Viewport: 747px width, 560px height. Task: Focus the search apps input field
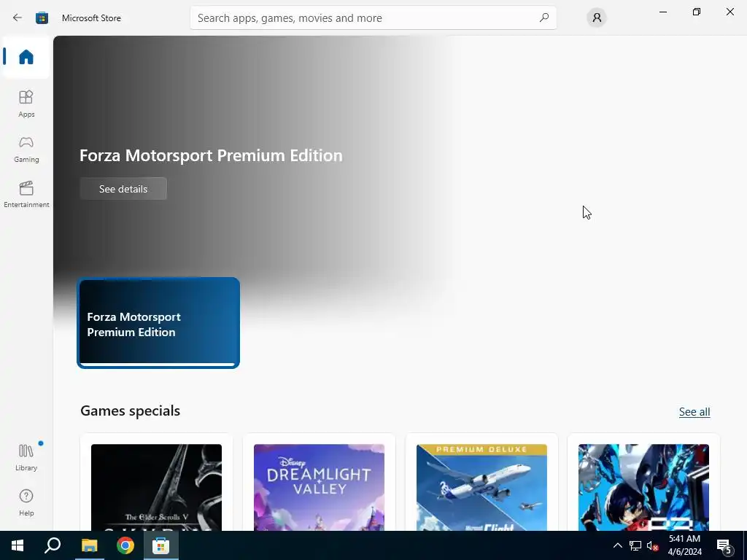373,17
